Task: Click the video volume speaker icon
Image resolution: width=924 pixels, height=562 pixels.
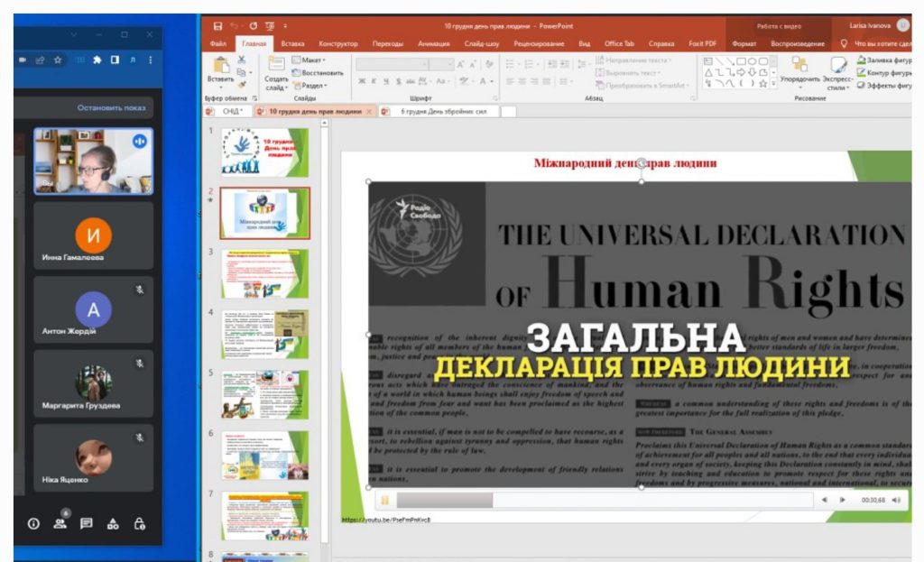Action: (x=896, y=500)
